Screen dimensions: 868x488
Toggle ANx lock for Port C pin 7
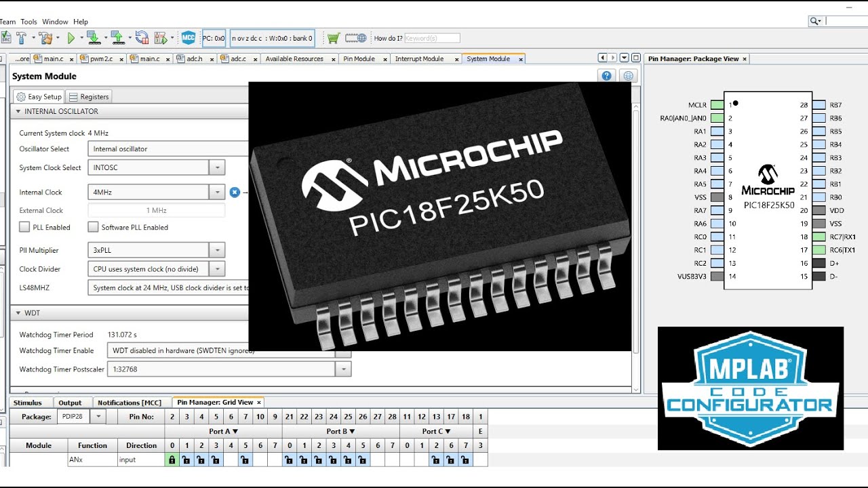465,460
